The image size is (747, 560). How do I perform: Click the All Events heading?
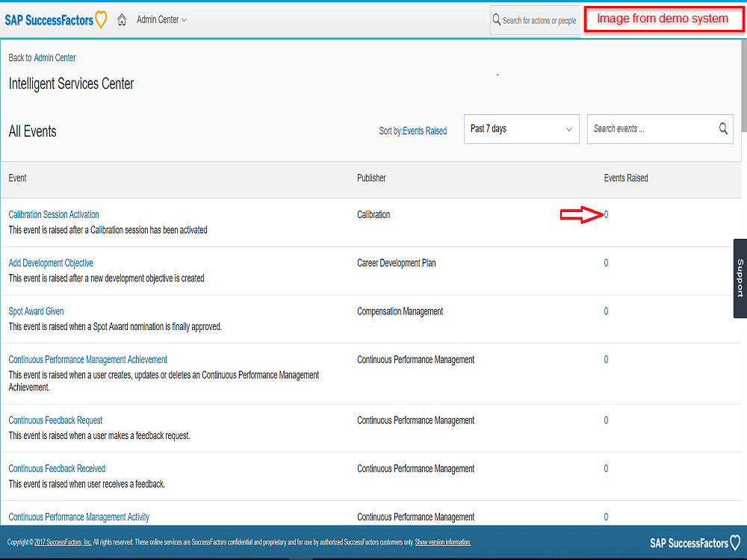coord(32,131)
